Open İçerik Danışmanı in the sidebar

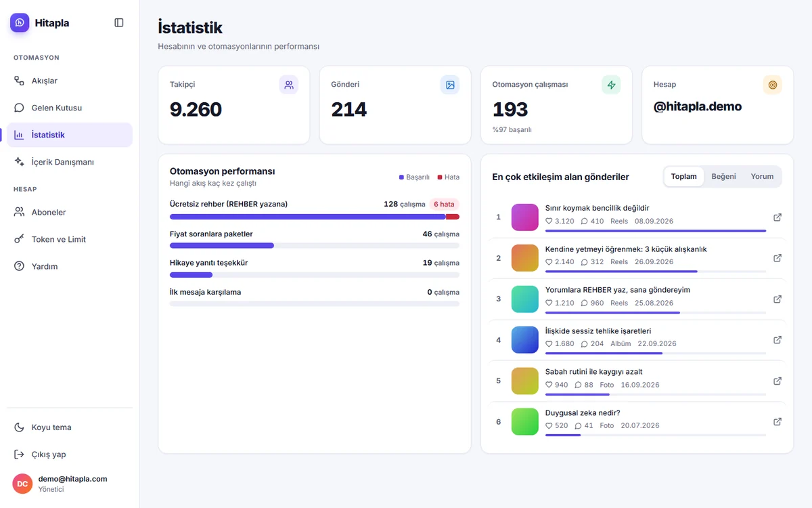(x=70, y=162)
